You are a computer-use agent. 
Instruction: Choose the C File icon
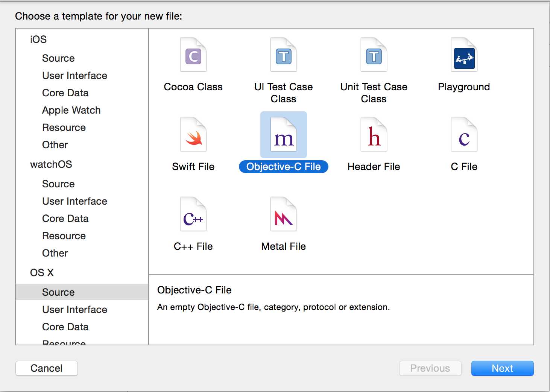(x=464, y=134)
